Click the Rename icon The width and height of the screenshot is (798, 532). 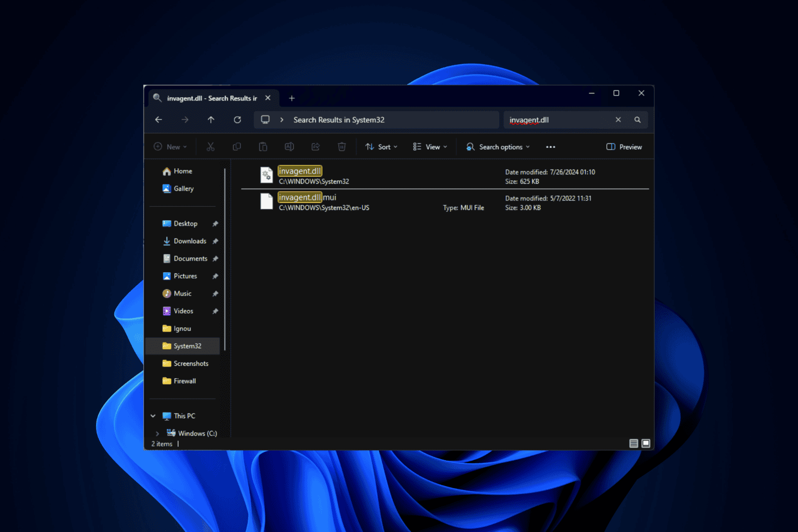[289, 147]
